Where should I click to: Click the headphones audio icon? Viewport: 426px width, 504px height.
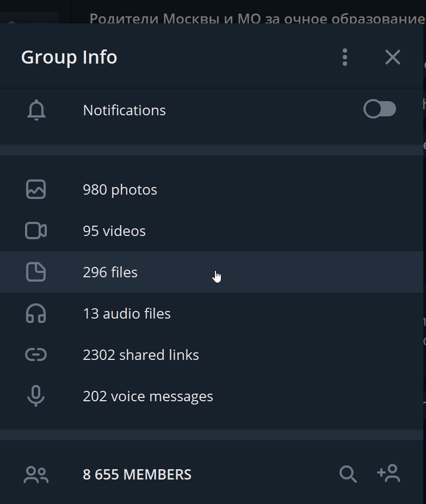(x=36, y=314)
